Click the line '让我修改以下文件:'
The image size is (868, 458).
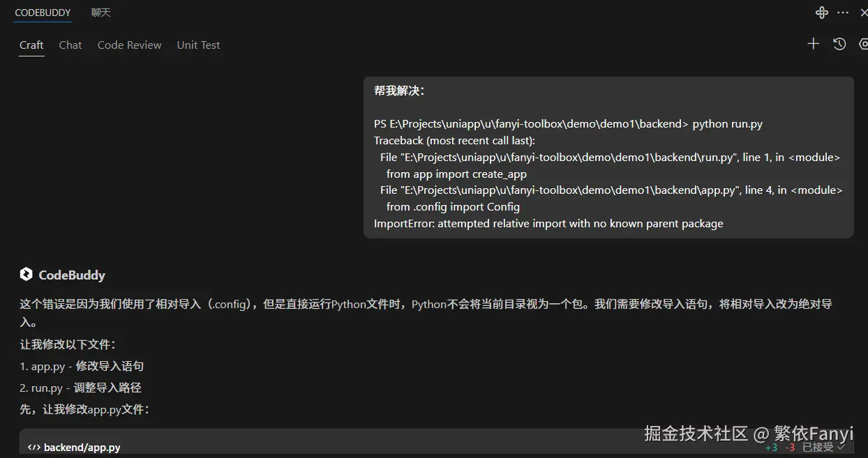click(x=68, y=344)
